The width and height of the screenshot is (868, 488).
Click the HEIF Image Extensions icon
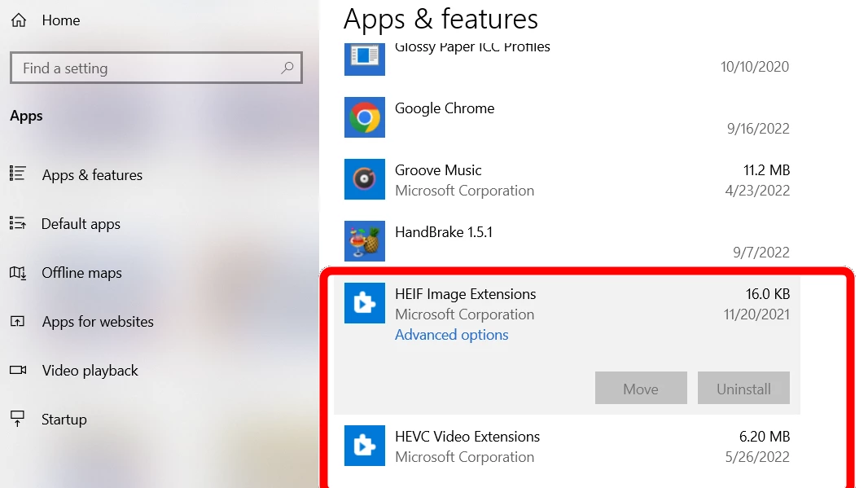tap(364, 303)
